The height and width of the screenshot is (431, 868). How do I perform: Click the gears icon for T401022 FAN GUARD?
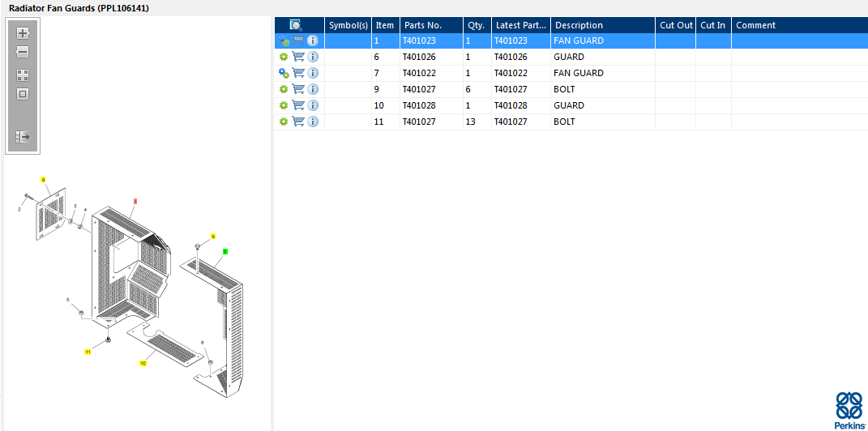(284, 72)
